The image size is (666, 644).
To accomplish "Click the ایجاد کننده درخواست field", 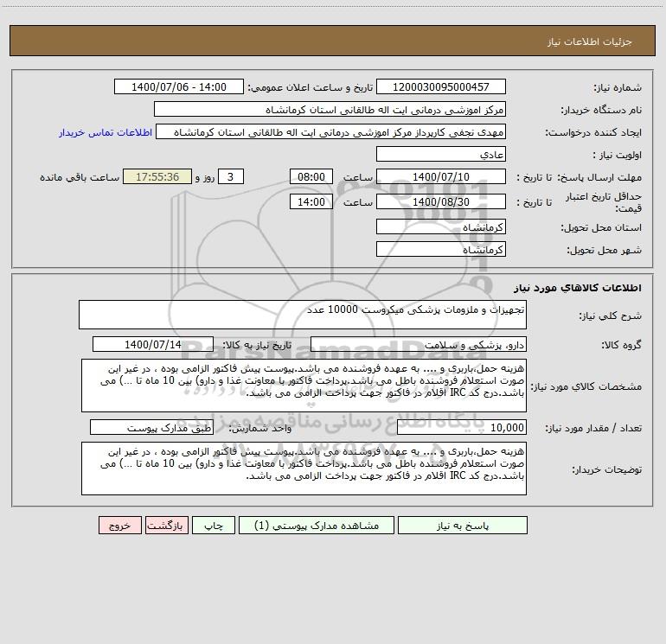I will coord(330,131).
